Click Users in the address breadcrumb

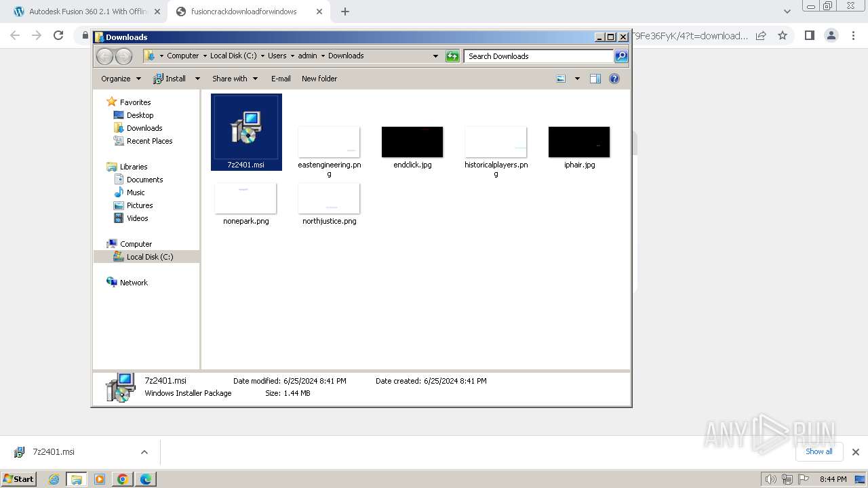pyautogui.click(x=277, y=56)
